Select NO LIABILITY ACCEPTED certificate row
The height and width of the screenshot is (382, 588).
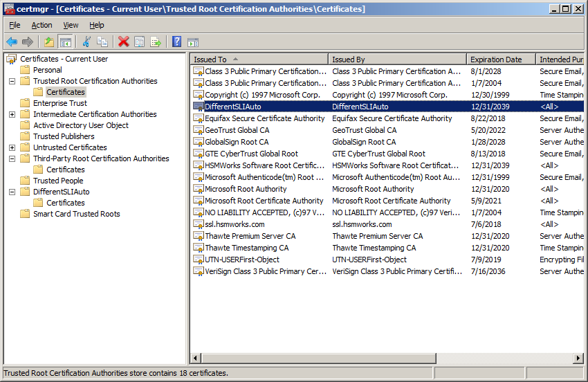coord(388,212)
